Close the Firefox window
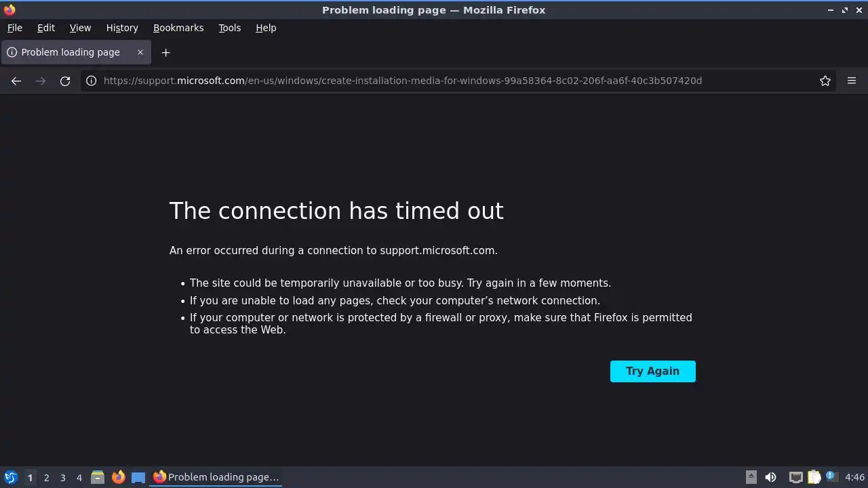 click(x=859, y=10)
